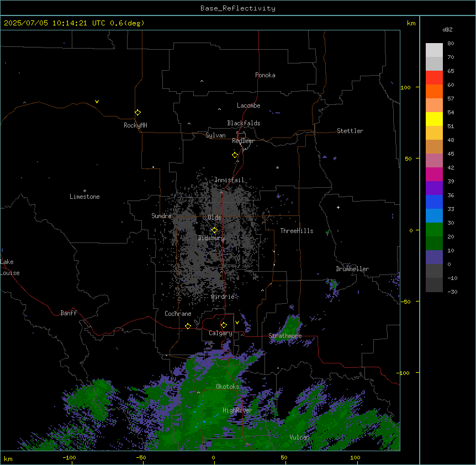Click the yellow V marker east of Calgary

[237, 323]
